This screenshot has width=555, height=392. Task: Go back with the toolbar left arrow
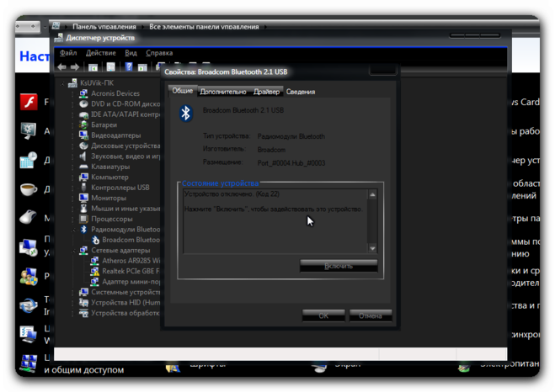(62, 66)
